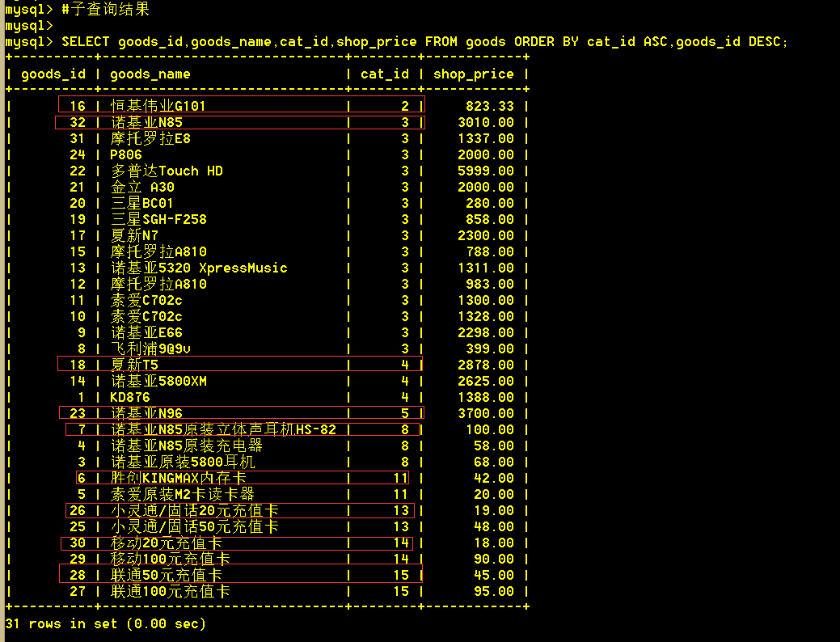Click goods name 夏新T5

(x=134, y=365)
